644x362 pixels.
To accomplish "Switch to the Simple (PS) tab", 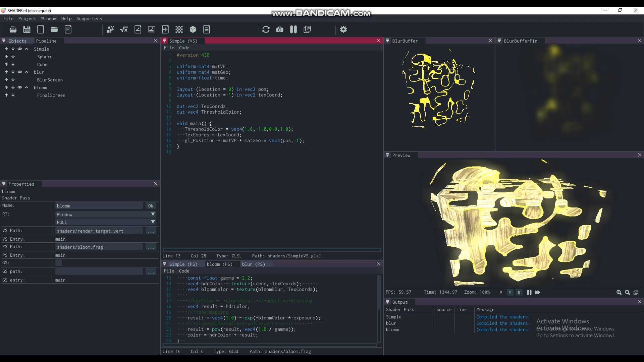I will point(183,264).
